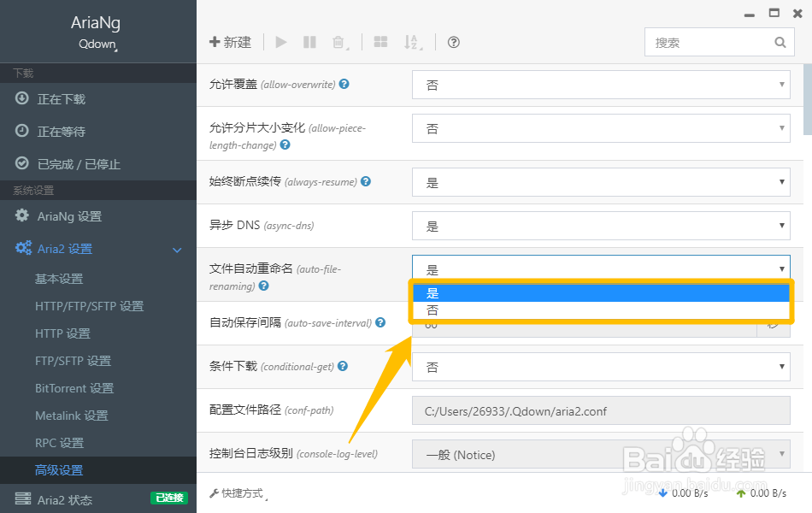
Task: Open the allow-overwrite dropdown
Action: tap(601, 85)
